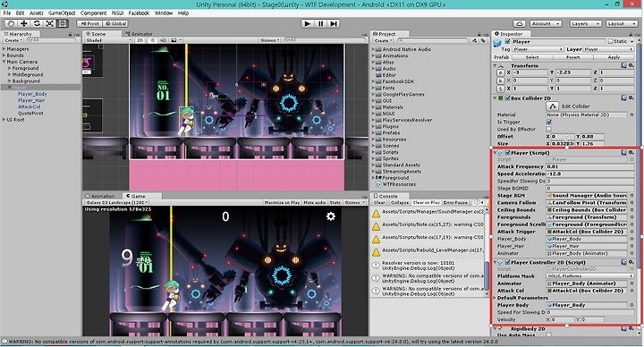The height and width of the screenshot is (347, 644).
Task: Open the Layers dropdown
Action: click(585, 24)
